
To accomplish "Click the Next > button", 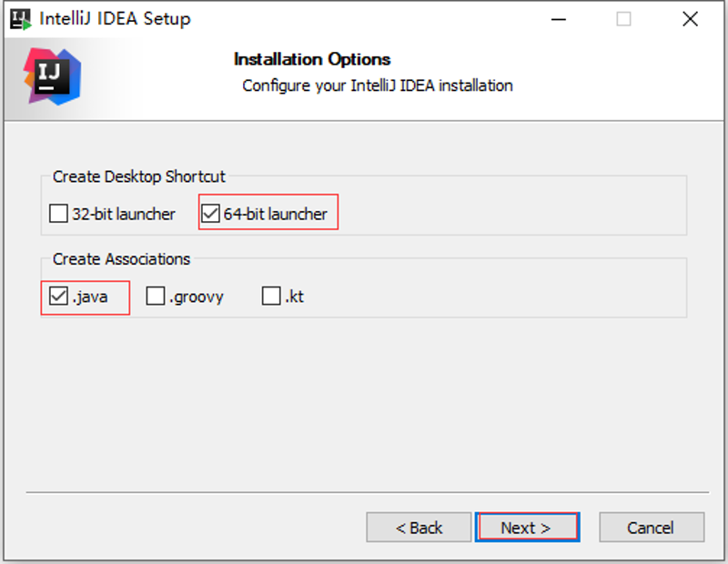I will coord(527,528).
